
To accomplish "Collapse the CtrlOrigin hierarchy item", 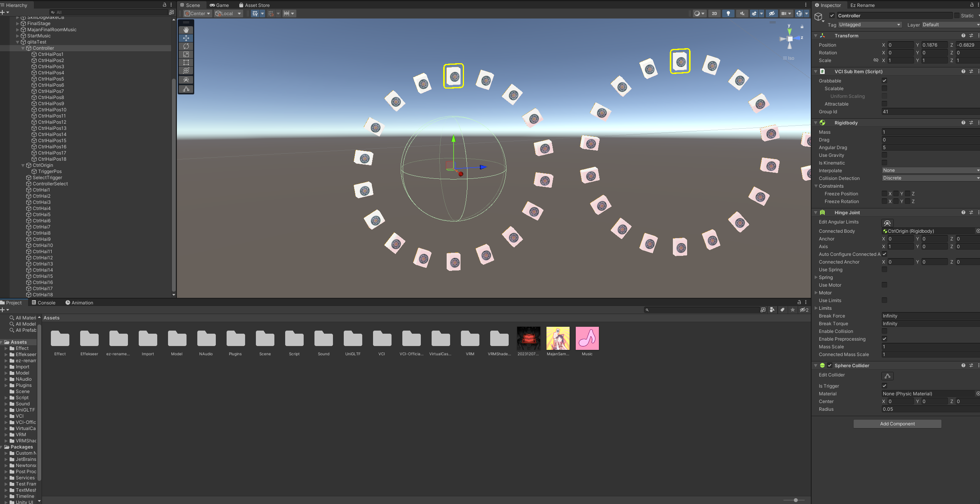I will coord(23,165).
